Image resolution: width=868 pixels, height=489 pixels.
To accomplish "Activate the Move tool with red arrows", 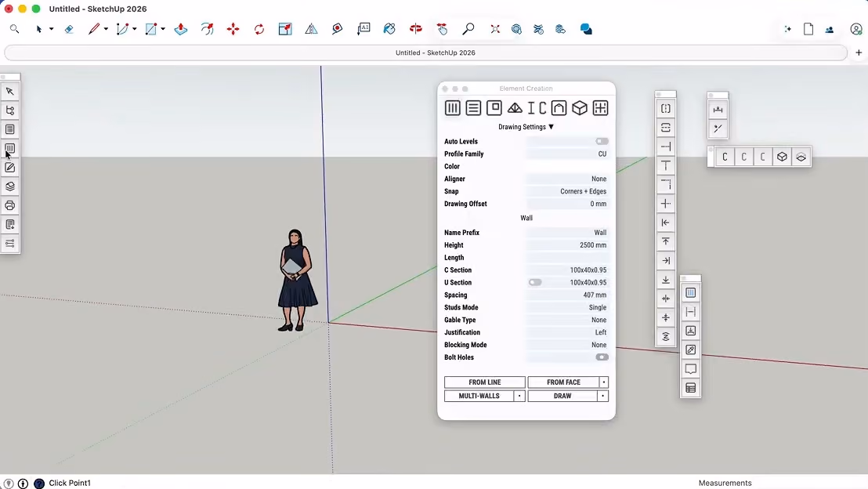I will pyautogui.click(x=233, y=29).
